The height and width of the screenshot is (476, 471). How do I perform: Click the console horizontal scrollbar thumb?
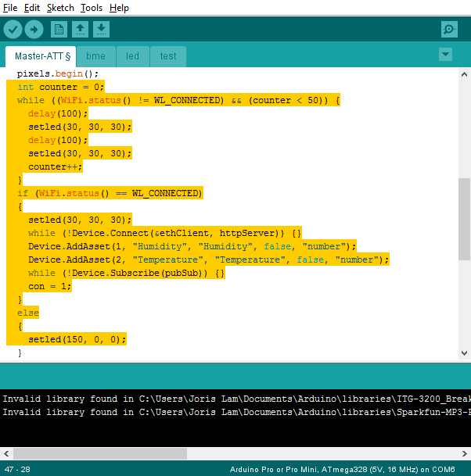(100, 454)
